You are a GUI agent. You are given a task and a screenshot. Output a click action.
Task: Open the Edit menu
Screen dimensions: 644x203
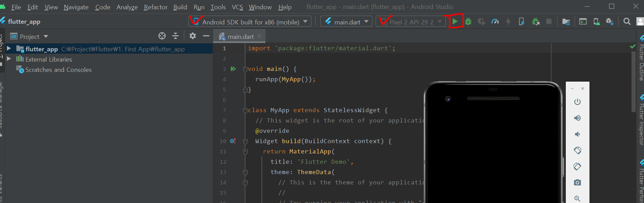(33, 7)
